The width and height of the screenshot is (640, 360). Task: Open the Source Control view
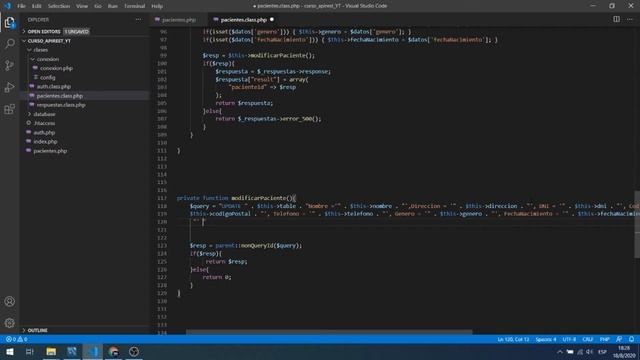9,65
